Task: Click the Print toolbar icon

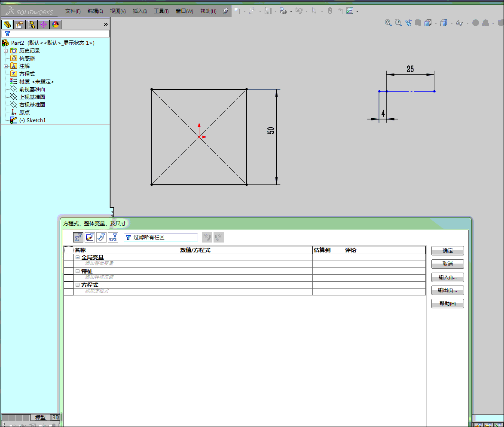Action: pyautogui.click(x=283, y=11)
